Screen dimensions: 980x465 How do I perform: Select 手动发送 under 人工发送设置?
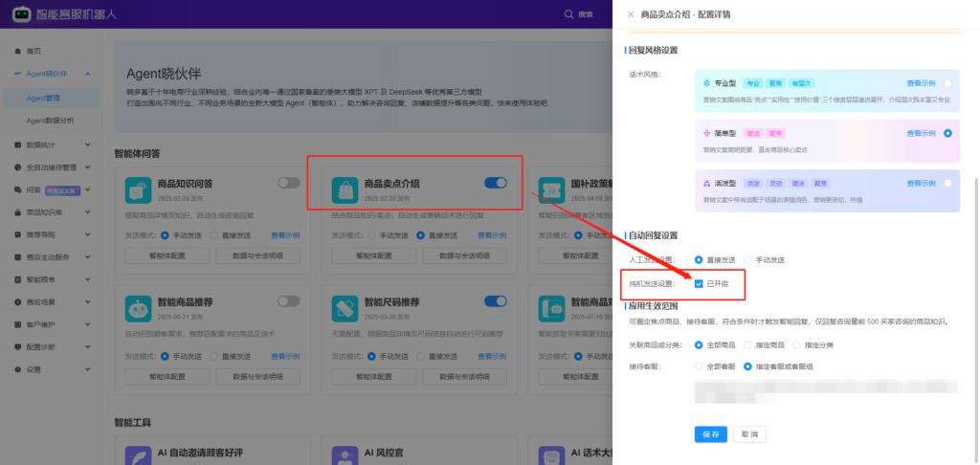[x=748, y=259]
